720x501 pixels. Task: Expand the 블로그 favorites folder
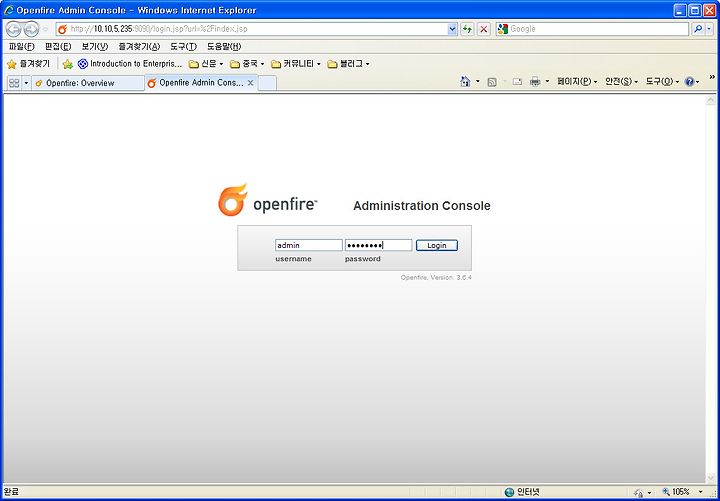point(348,64)
